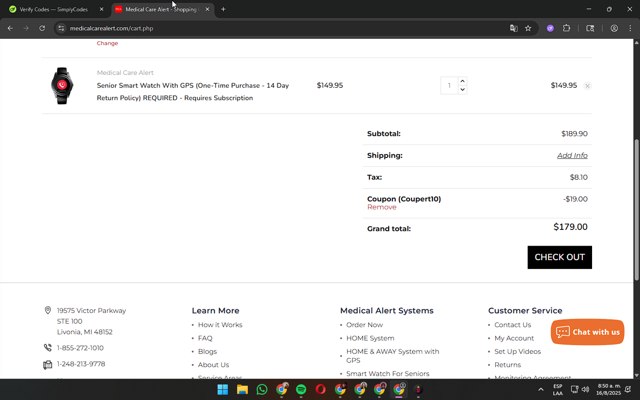
Task: Open File Explorer from the taskbar
Action: pyautogui.click(x=242, y=389)
